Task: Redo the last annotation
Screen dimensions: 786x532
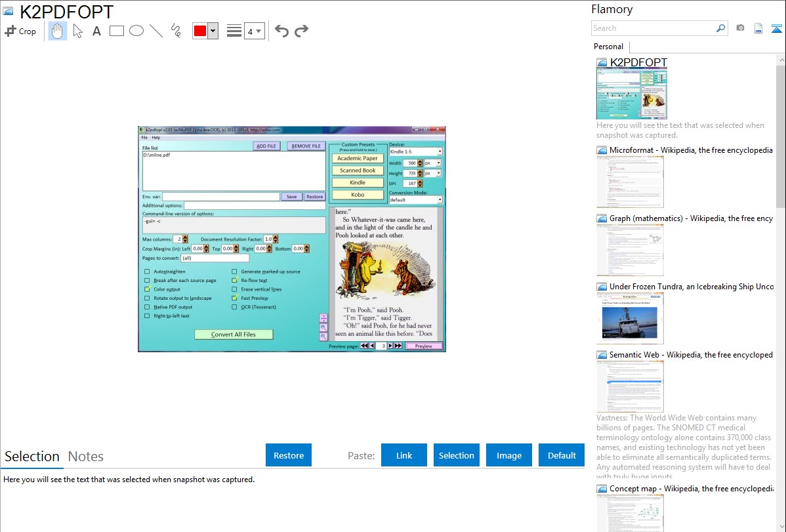Action: point(301,31)
